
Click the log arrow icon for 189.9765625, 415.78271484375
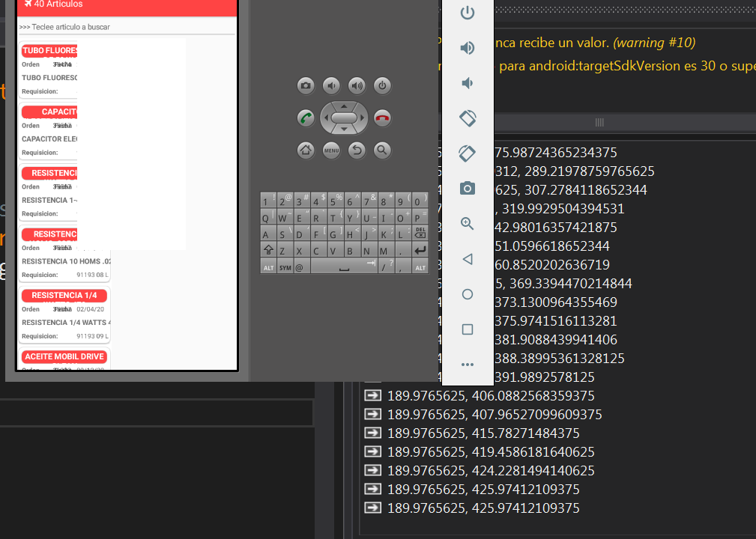coord(372,433)
